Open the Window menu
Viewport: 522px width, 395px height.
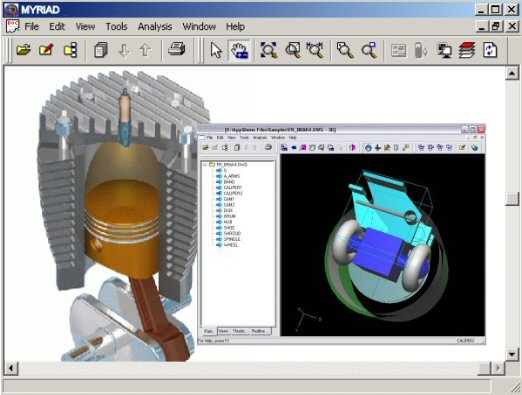point(199,27)
